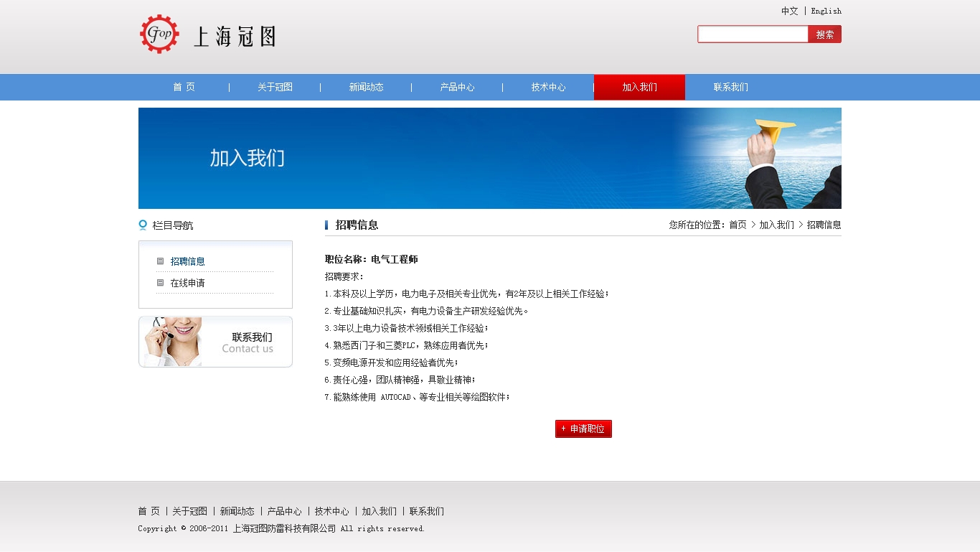Viewport: 980px width, 552px height.
Task: Select 新闻动态 in the blue navigation bar
Action: click(x=366, y=87)
